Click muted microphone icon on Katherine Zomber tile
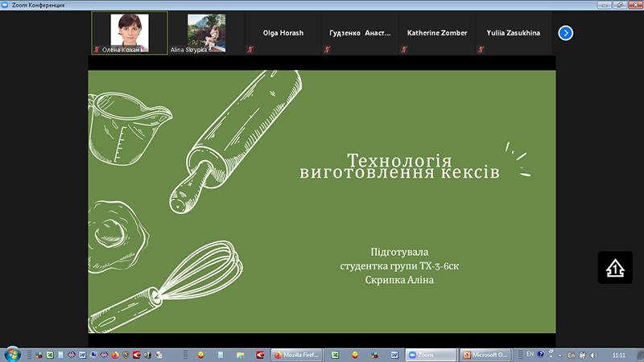644x362 pixels. 404,50
